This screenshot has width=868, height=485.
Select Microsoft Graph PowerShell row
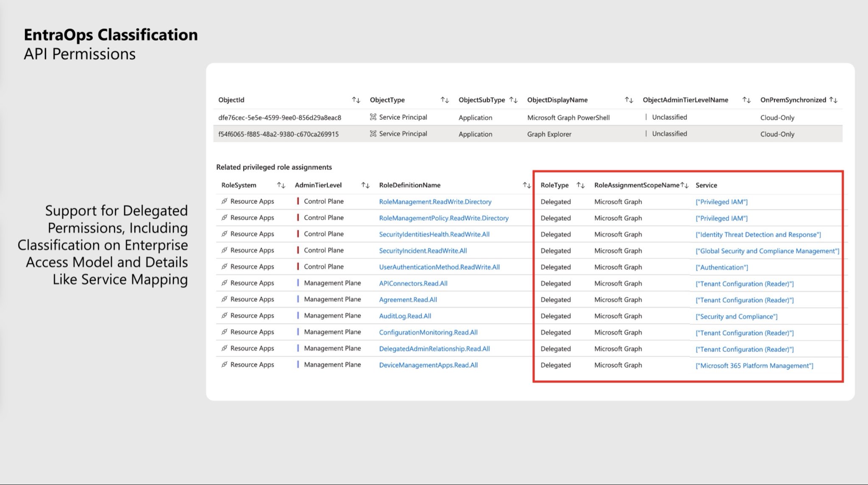[568, 118]
